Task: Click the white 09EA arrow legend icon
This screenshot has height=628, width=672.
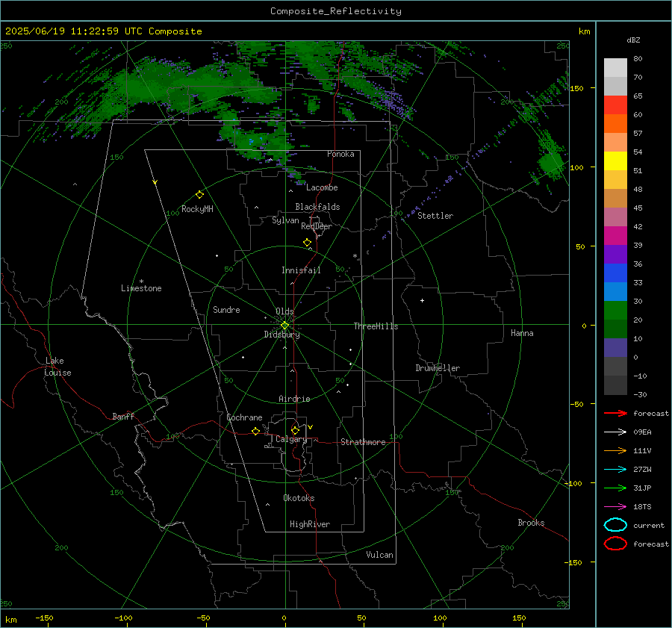Action: [615, 432]
